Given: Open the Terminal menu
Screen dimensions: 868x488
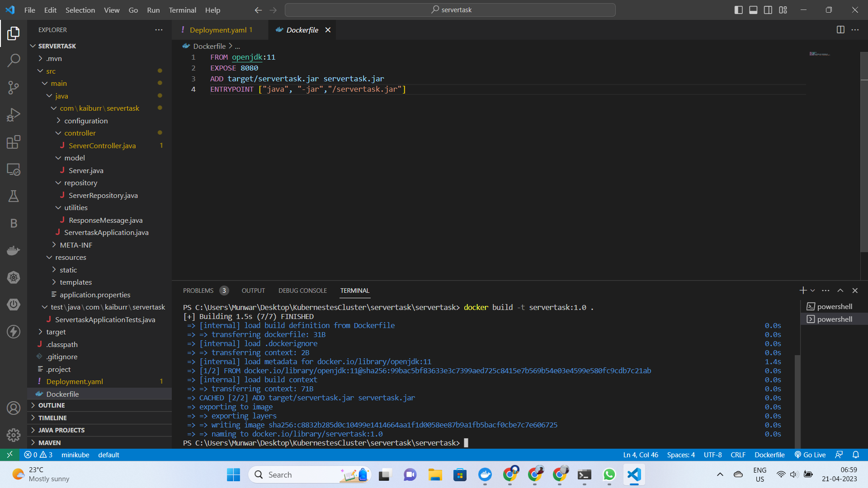Looking at the screenshot, I should point(182,9).
